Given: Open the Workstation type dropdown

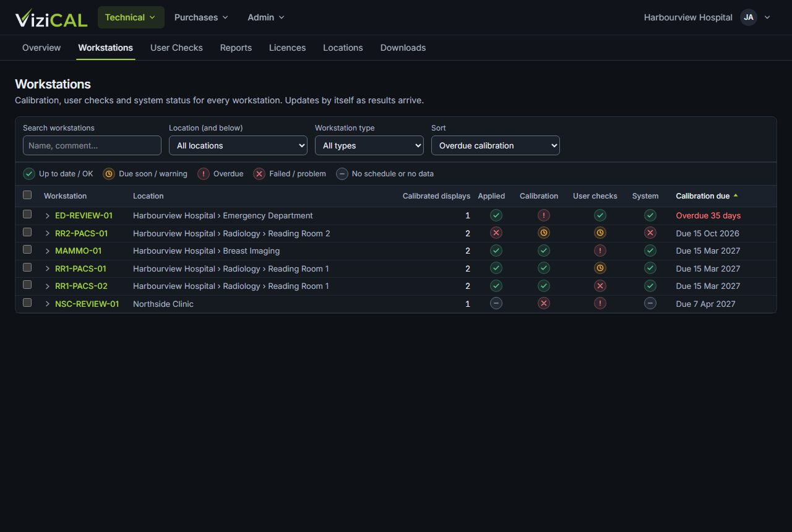Looking at the screenshot, I should 369,145.
